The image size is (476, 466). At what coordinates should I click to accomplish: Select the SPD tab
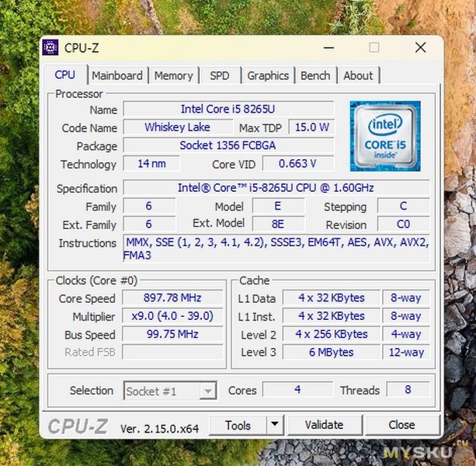pyautogui.click(x=220, y=75)
